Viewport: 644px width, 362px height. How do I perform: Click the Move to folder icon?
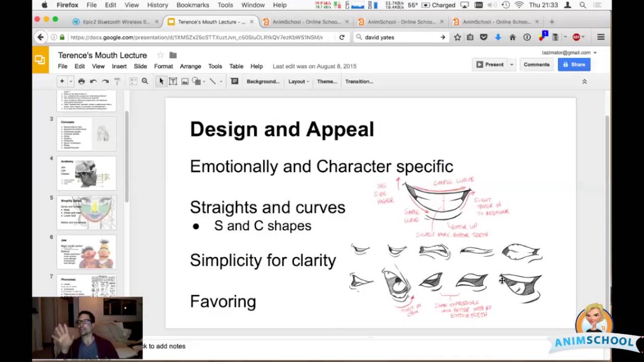pos(173,55)
